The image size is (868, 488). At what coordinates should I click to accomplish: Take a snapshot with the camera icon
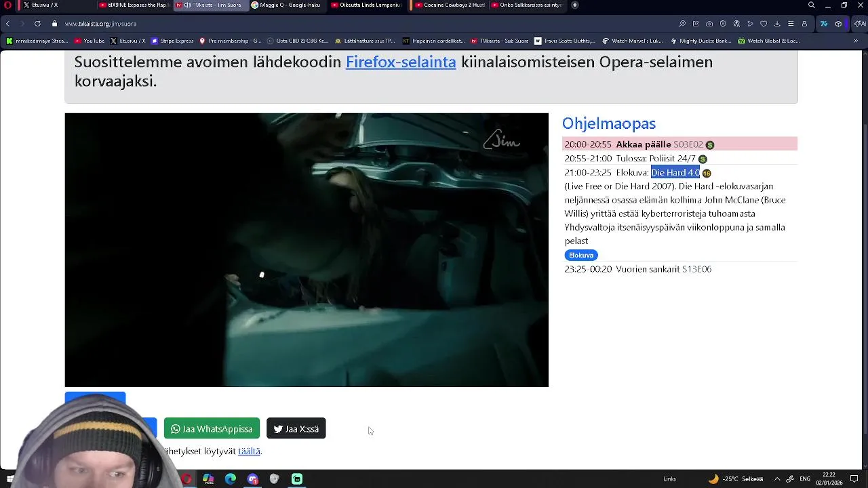709,24
